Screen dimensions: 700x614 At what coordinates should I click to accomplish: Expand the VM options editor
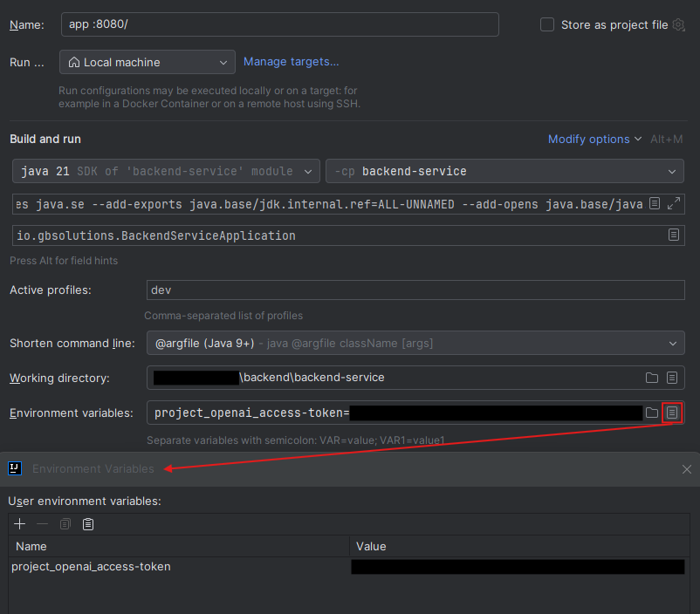673,203
